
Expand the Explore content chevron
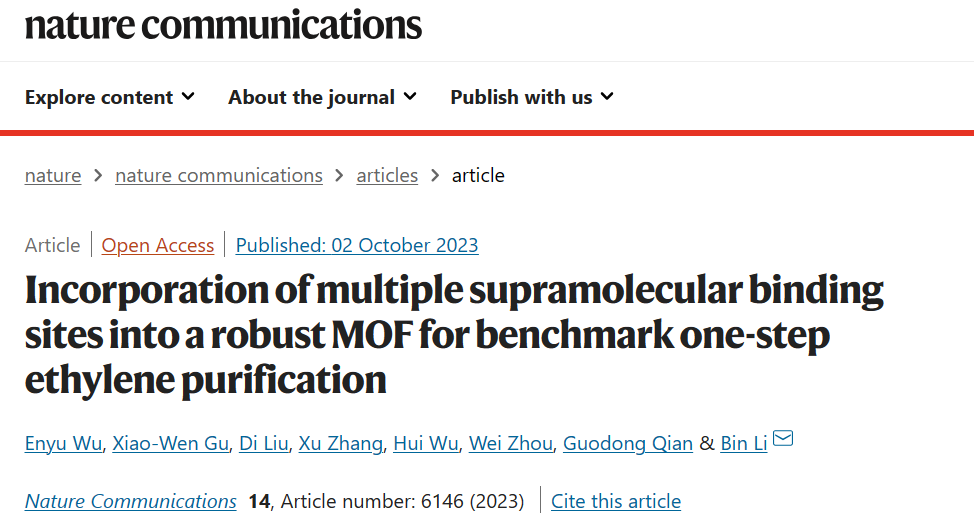pos(188,97)
